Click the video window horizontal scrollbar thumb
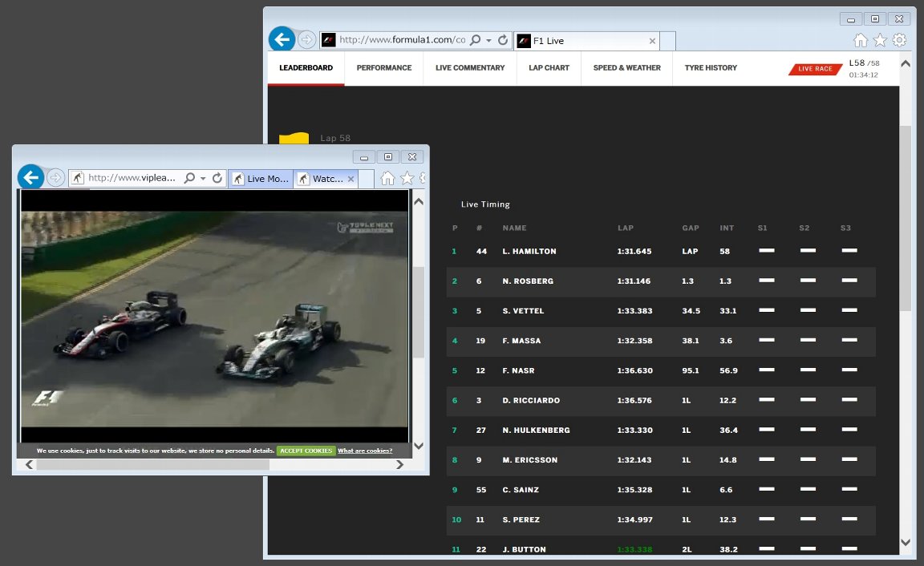This screenshot has width=924, height=566. (153, 465)
